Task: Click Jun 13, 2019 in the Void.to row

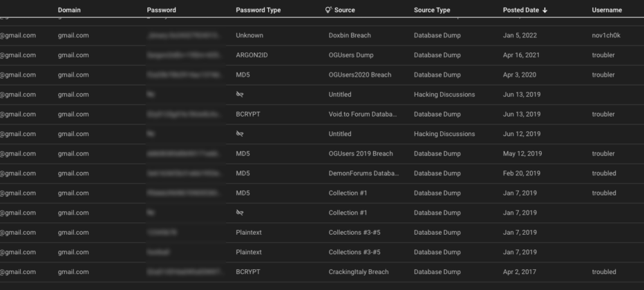Action: tap(522, 114)
